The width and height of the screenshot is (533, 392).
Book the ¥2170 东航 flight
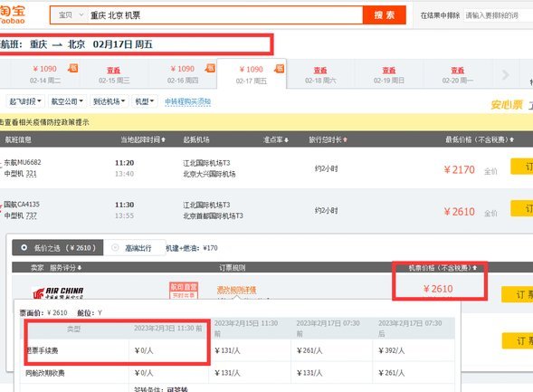(522, 167)
